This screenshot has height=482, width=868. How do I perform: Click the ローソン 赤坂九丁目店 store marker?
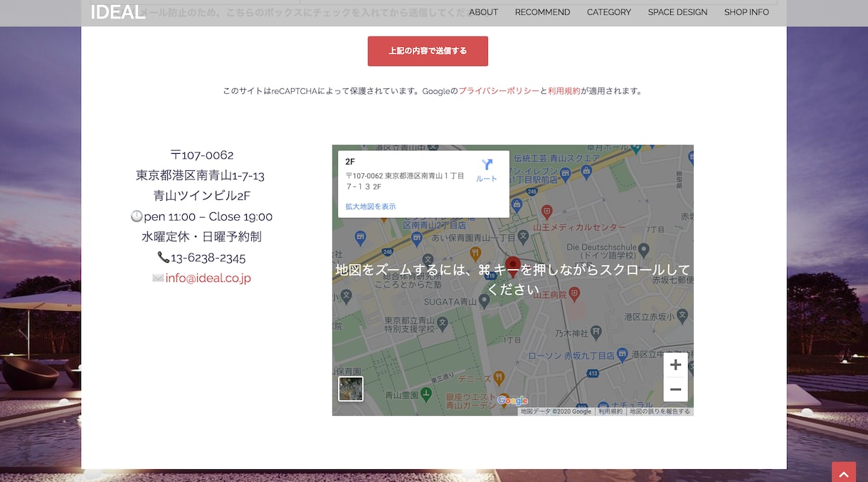(623, 354)
